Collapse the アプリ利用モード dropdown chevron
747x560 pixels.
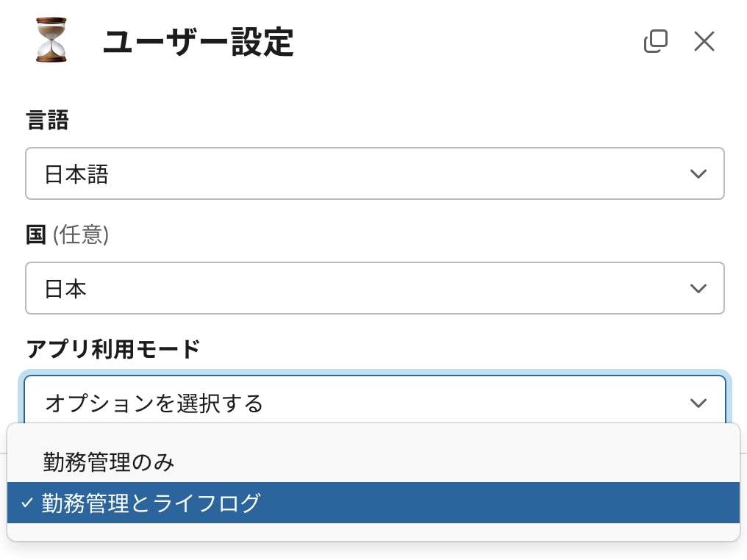(x=698, y=403)
